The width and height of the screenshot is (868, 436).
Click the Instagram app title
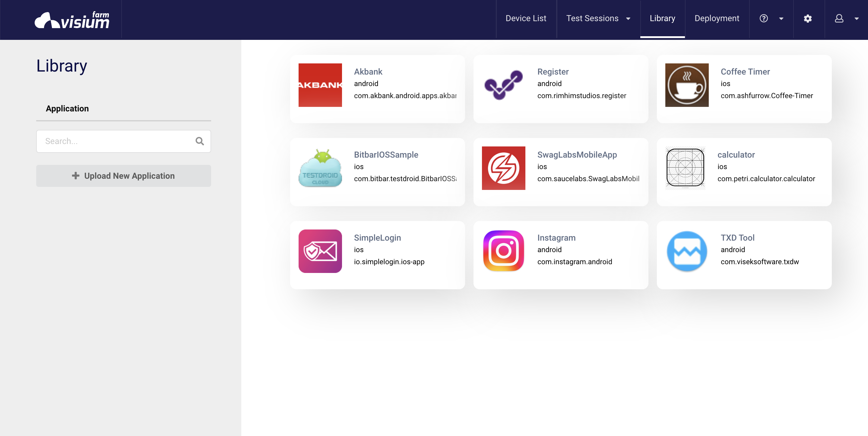(x=556, y=238)
